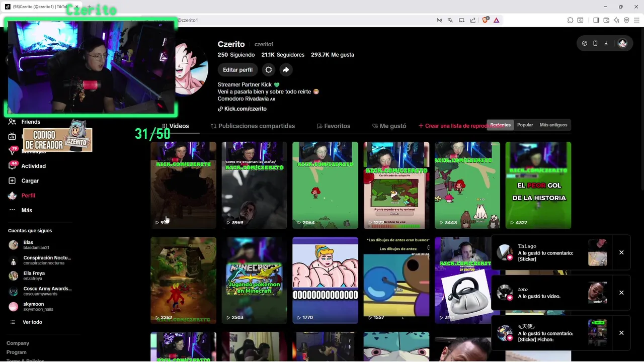The width and height of the screenshot is (644, 362).
Task: Expand Ver todo followed accounts
Action: pos(32,322)
